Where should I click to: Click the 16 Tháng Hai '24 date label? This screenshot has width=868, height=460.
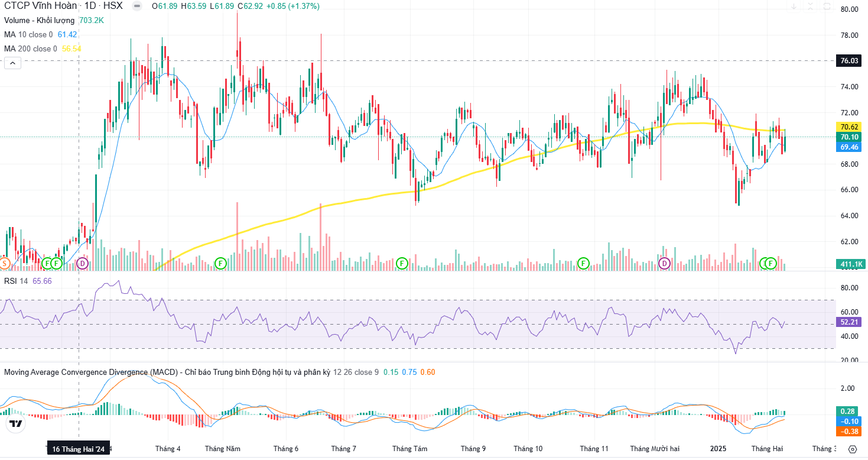[79, 449]
